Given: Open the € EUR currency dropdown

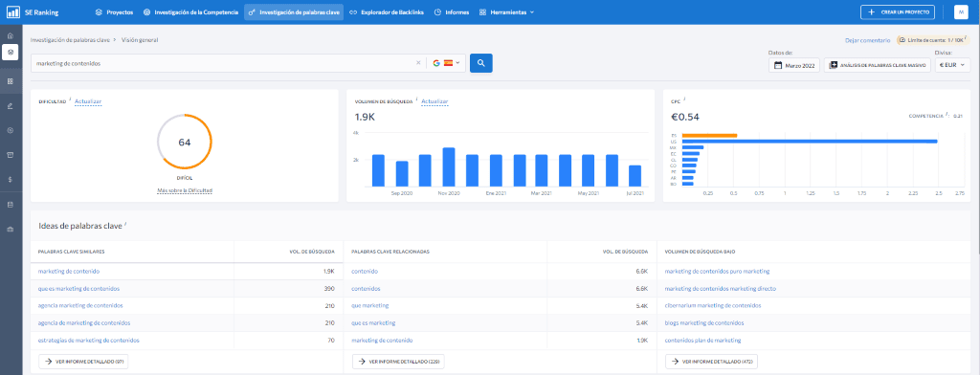Looking at the screenshot, I should tap(952, 65).
